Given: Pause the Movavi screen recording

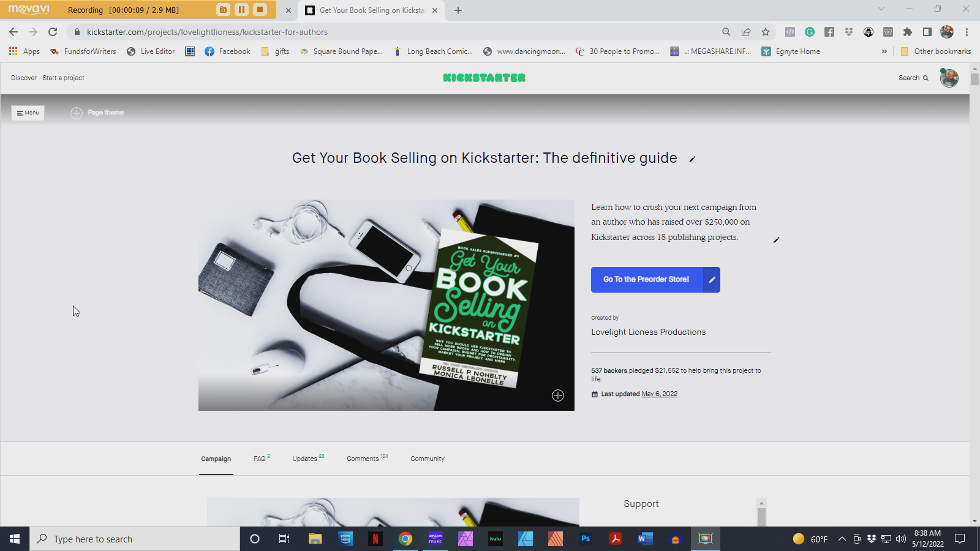Looking at the screenshot, I should click(x=241, y=9).
